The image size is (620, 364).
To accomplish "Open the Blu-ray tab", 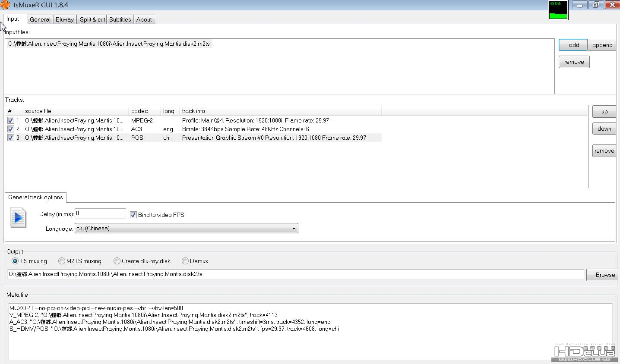I will (65, 19).
